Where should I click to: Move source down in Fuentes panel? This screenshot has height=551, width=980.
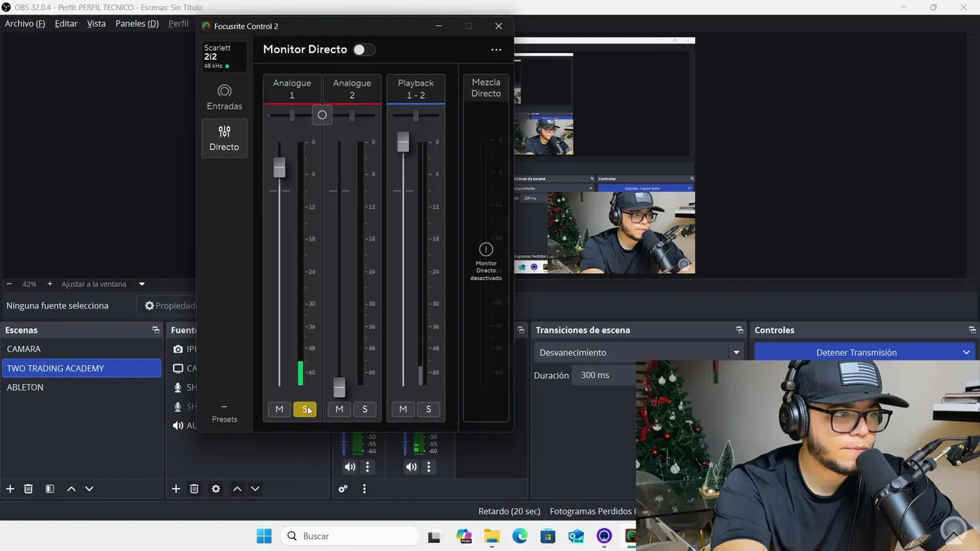(255, 489)
